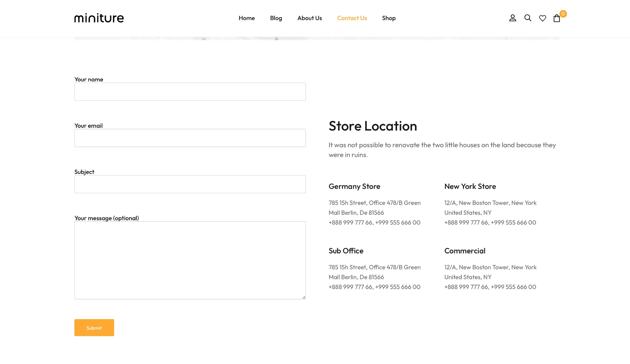Navigate to About Us
The width and height of the screenshot is (630, 364).
coord(309,18)
